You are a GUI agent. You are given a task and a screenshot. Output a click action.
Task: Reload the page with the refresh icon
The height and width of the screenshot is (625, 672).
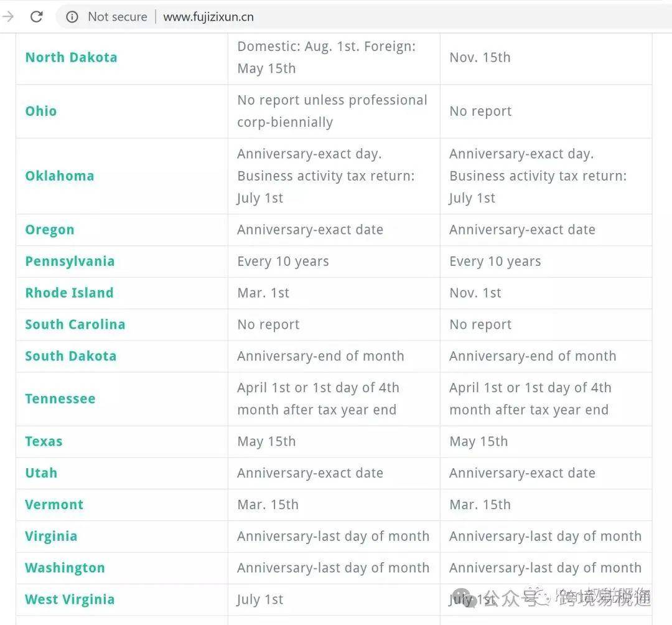point(37,17)
